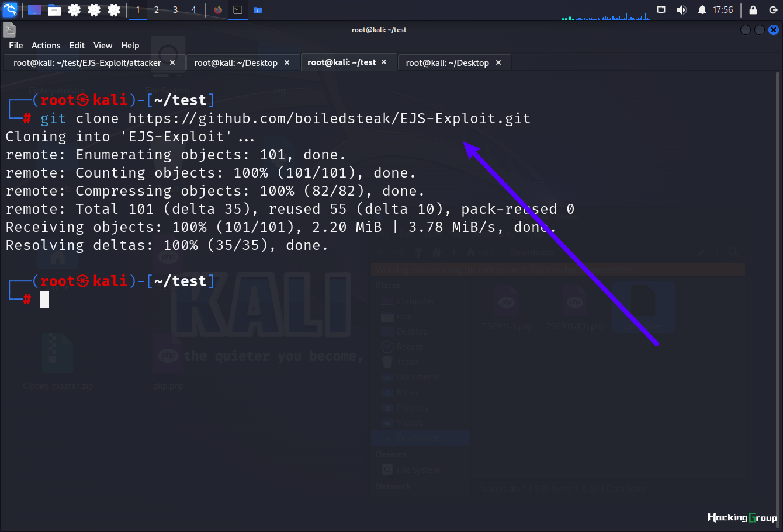Viewport: 783px width, 532px height.
Task: Open the Edit menu
Action: click(77, 46)
